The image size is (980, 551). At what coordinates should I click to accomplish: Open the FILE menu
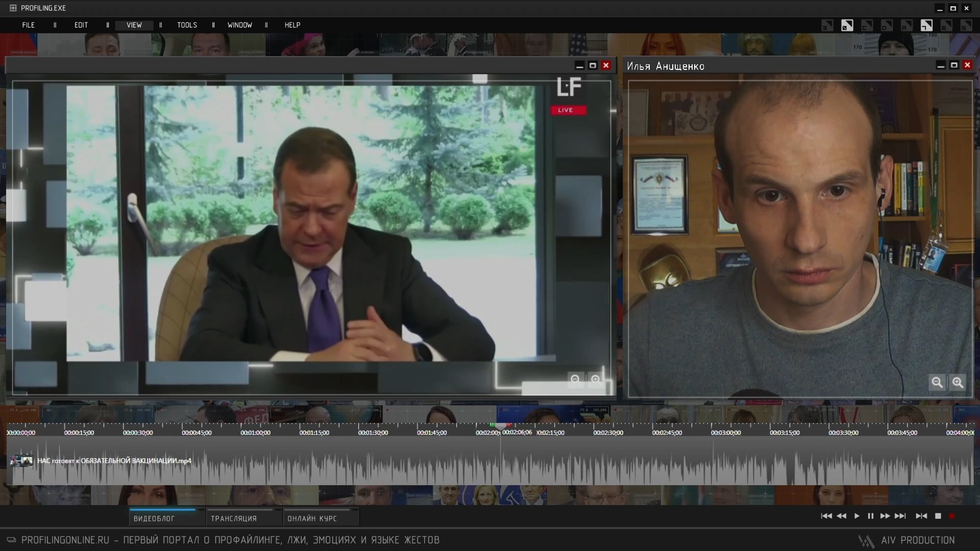tap(29, 25)
